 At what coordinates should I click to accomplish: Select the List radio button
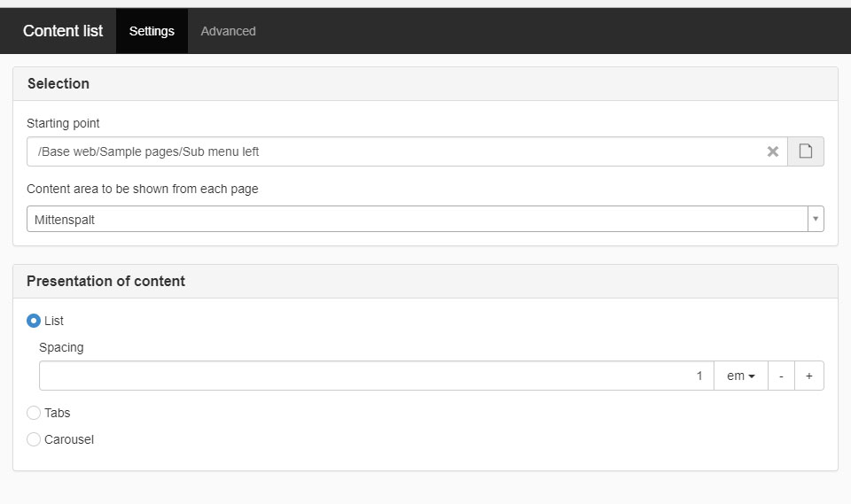[x=34, y=321]
